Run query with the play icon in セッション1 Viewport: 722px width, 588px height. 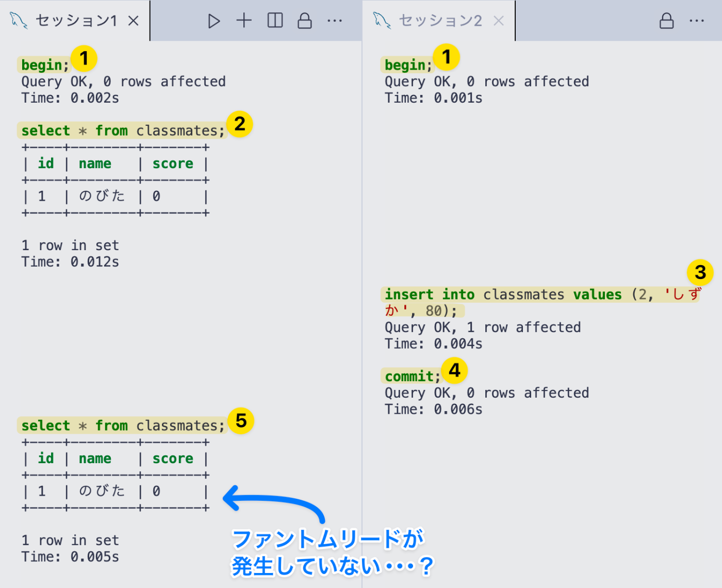pyautogui.click(x=214, y=21)
